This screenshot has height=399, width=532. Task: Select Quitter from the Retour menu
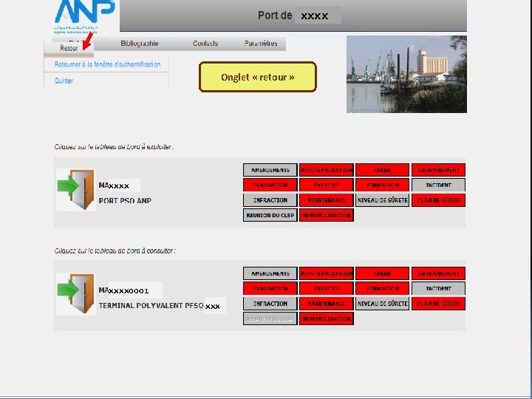64,81
